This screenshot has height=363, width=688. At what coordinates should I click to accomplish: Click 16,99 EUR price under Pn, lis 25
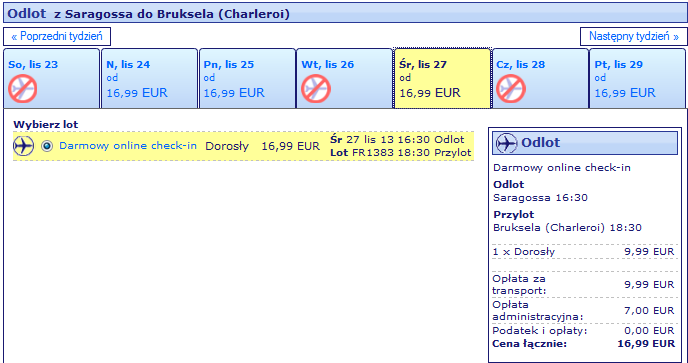pyautogui.click(x=234, y=93)
